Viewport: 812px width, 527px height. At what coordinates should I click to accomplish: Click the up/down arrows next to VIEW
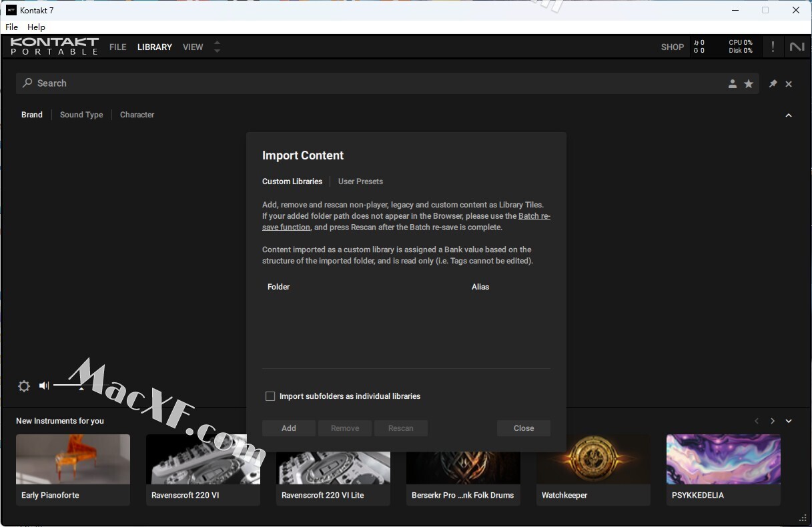[217, 47]
